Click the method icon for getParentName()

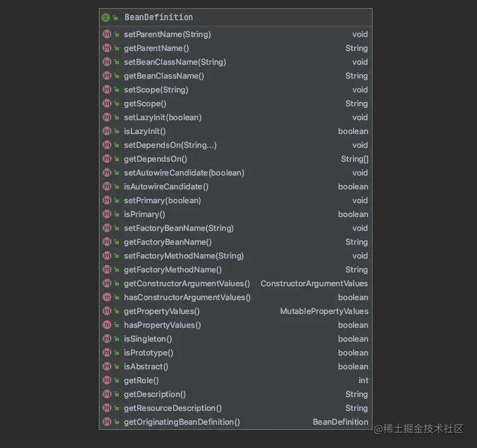(x=107, y=48)
